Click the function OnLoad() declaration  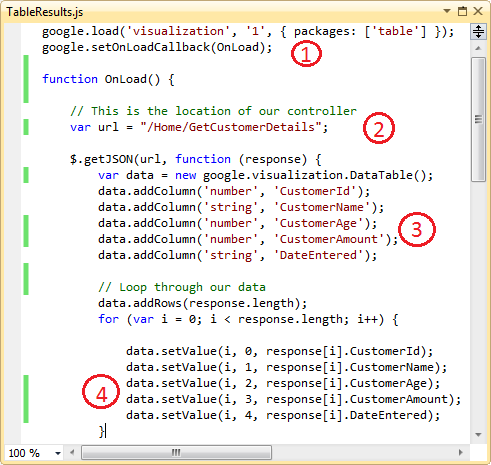[108, 79]
